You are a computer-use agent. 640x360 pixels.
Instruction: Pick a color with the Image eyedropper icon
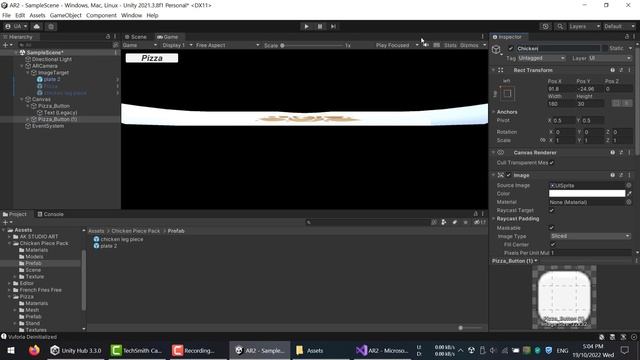629,193
